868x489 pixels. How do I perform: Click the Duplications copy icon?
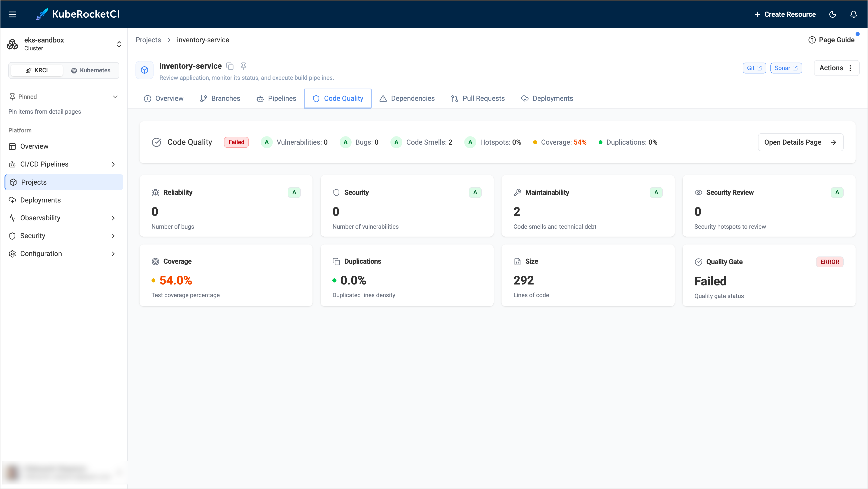click(336, 261)
